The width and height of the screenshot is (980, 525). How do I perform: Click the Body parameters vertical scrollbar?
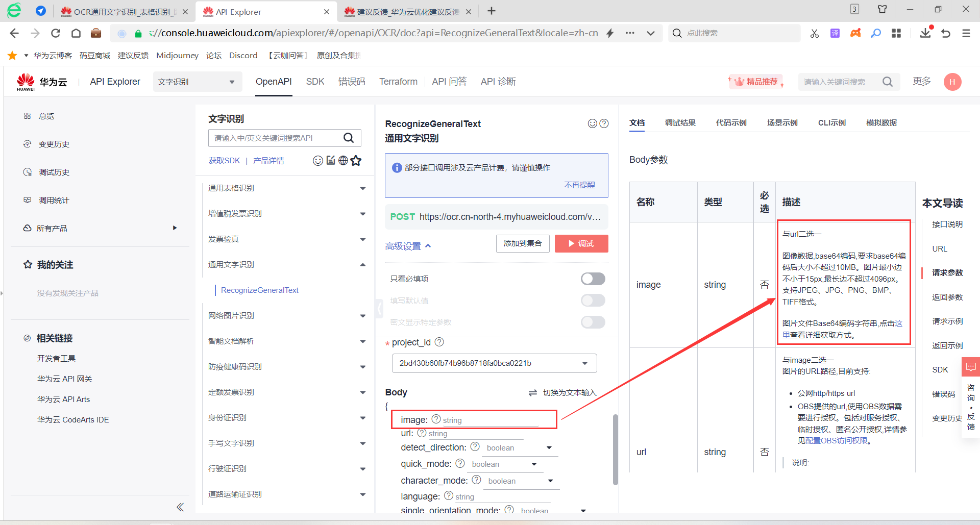[x=616, y=449]
